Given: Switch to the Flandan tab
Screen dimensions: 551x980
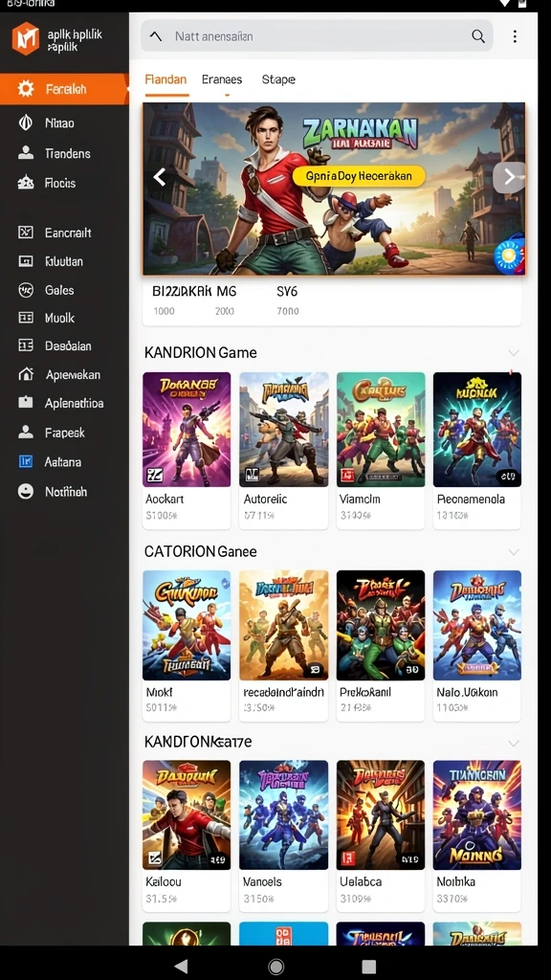Looking at the screenshot, I should tap(165, 79).
